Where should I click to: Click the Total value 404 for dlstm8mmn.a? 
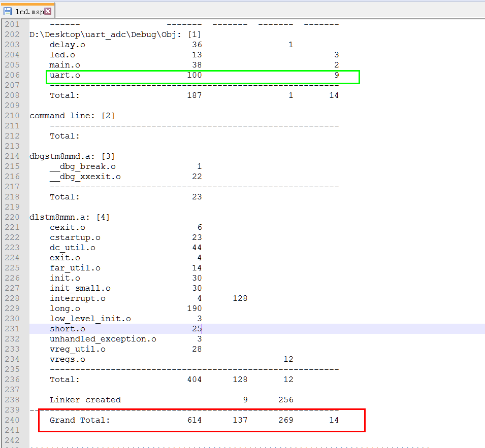[x=194, y=379]
